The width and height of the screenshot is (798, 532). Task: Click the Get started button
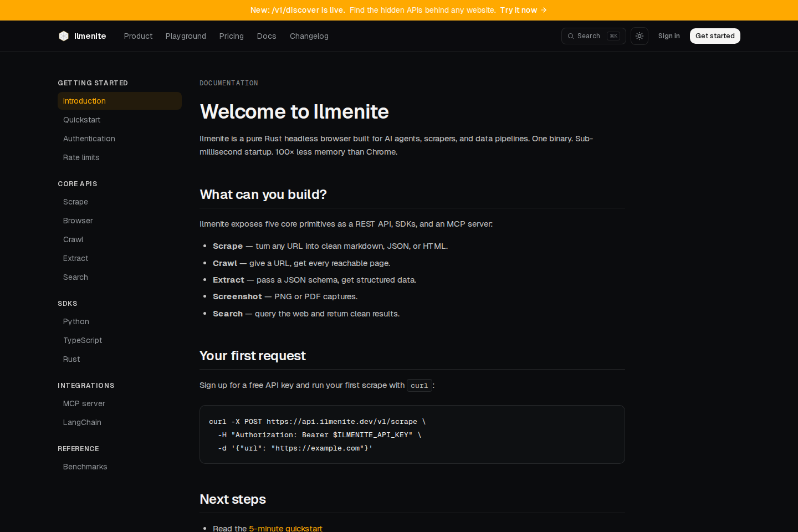(715, 36)
